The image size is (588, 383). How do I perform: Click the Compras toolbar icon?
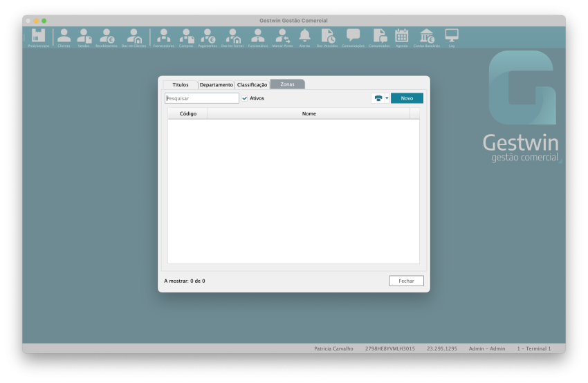click(x=186, y=37)
